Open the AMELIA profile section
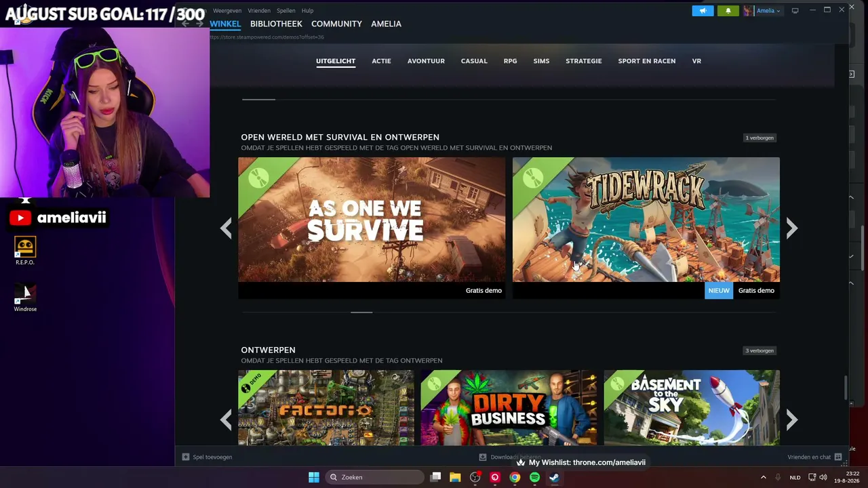 pyautogui.click(x=386, y=24)
